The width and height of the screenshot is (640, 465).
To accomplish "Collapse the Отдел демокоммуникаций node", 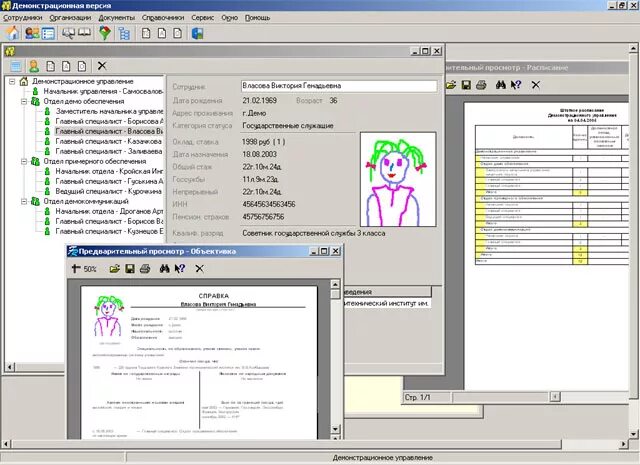I will (x=24, y=201).
